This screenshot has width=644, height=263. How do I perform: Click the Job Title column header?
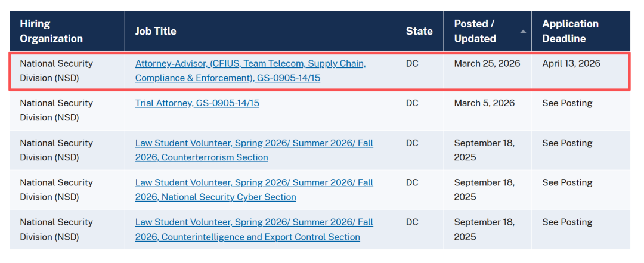(x=156, y=31)
